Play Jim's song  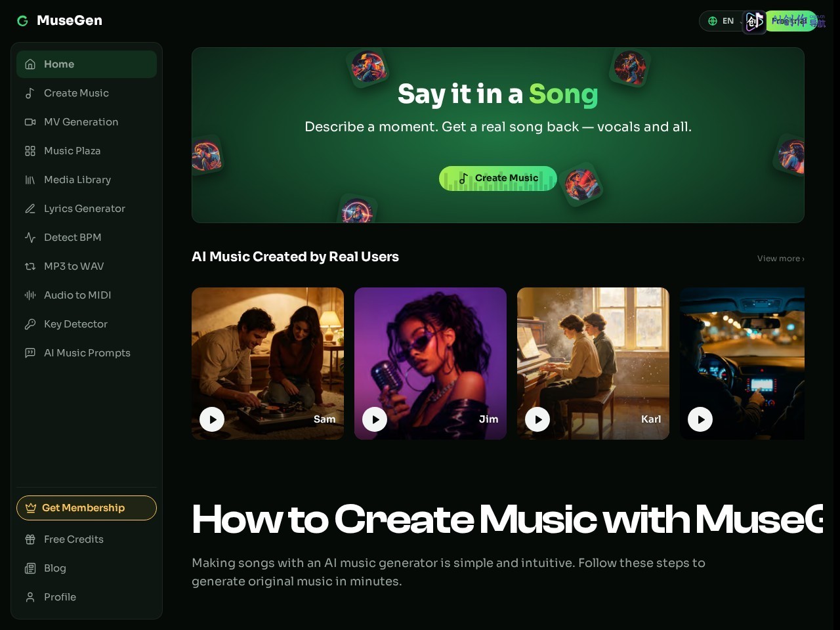coord(375,419)
